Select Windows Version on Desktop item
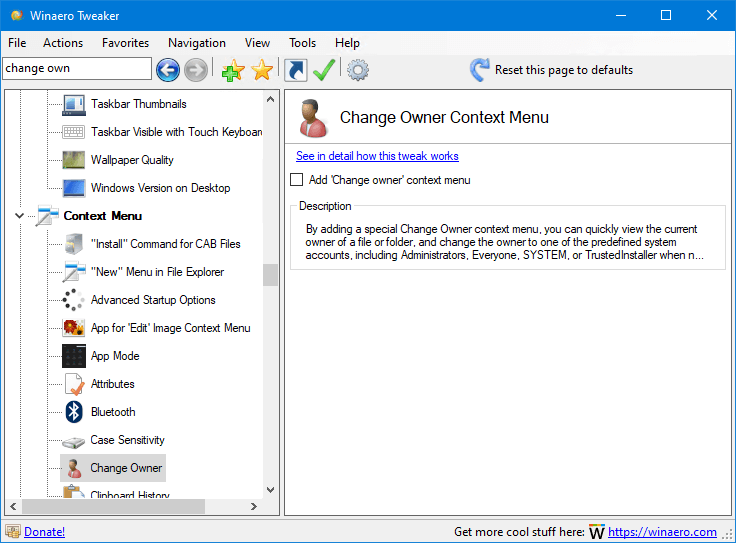736x543 pixels. 160,188
